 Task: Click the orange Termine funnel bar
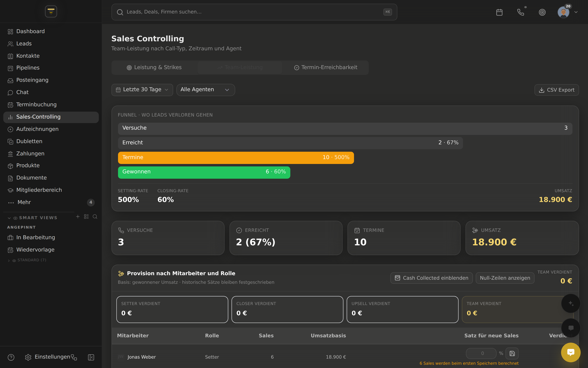[236, 158]
